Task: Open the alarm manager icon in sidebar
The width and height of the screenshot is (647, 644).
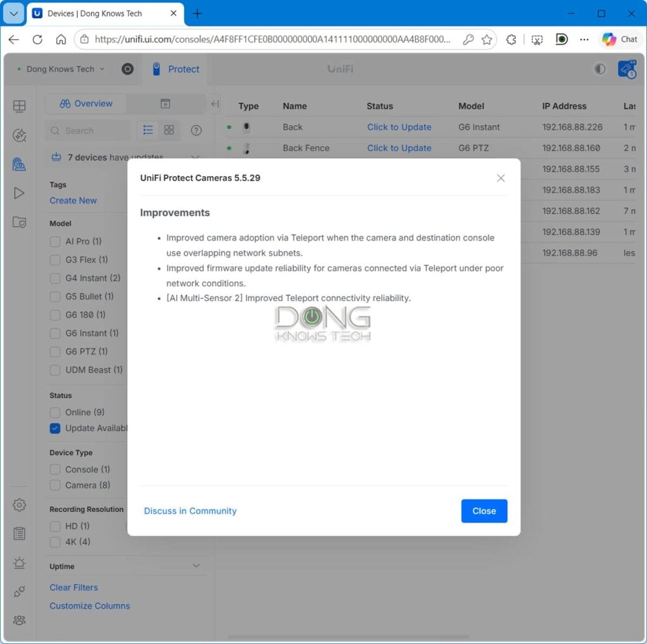Action: [20, 562]
